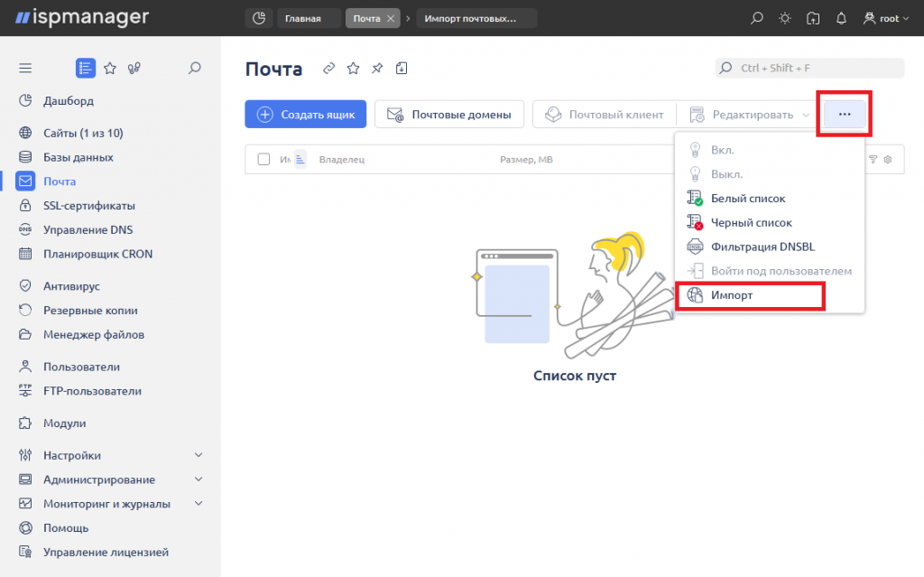Open the table filter funnel icon
This screenshot has height=577, width=924.
click(873, 159)
